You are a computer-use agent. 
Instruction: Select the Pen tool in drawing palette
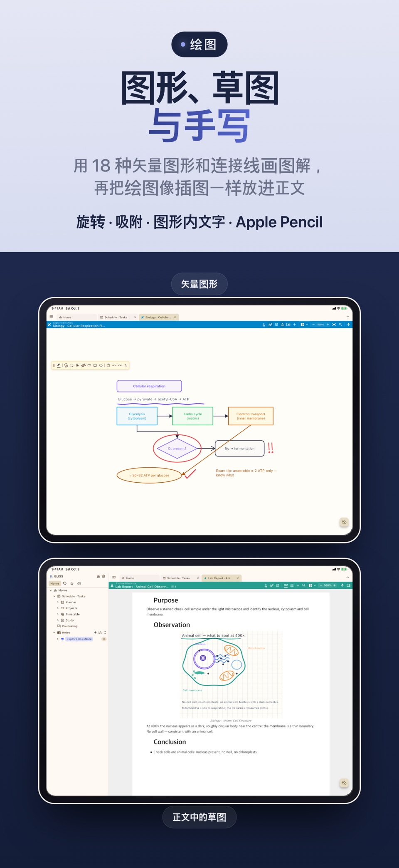pos(59,365)
